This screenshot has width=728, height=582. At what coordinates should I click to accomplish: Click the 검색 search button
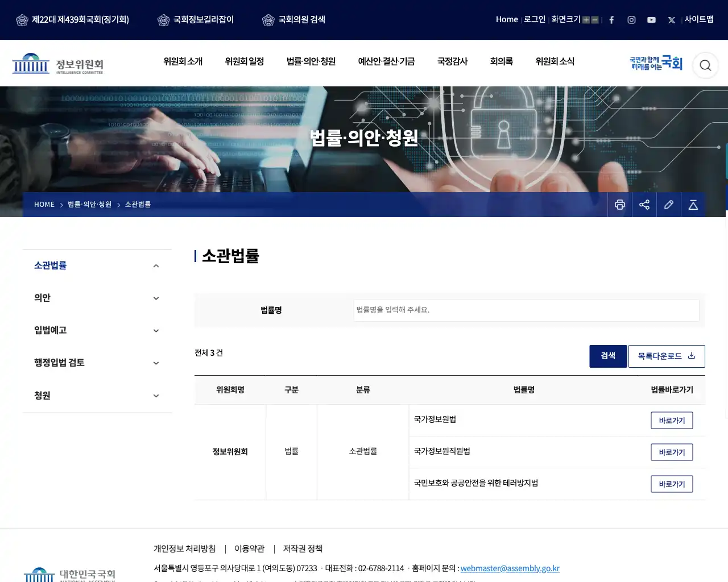coord(608,356)
